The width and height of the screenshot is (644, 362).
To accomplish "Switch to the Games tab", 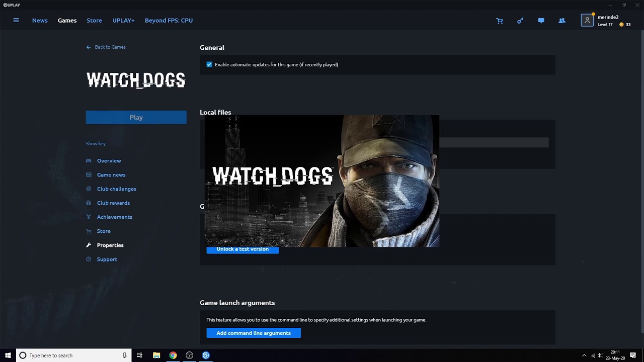I will click(67, 21).
